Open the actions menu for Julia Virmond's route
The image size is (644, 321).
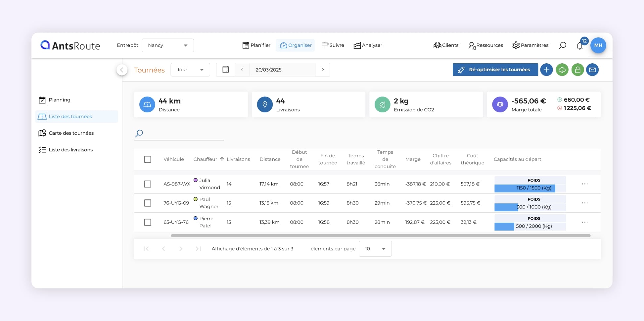point(585,184)
